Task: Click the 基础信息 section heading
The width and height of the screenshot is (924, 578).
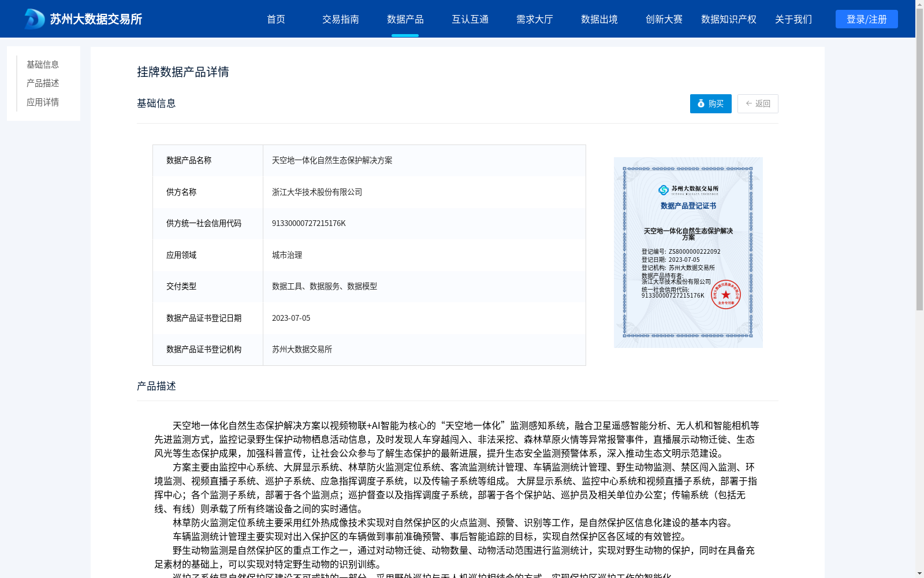Action: 157,103
